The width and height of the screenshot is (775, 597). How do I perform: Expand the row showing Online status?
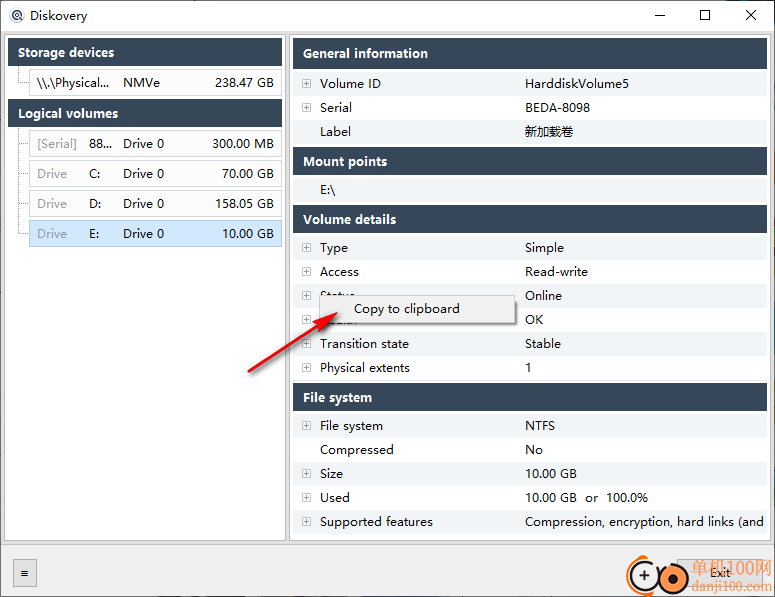click(x=306, y=296)
